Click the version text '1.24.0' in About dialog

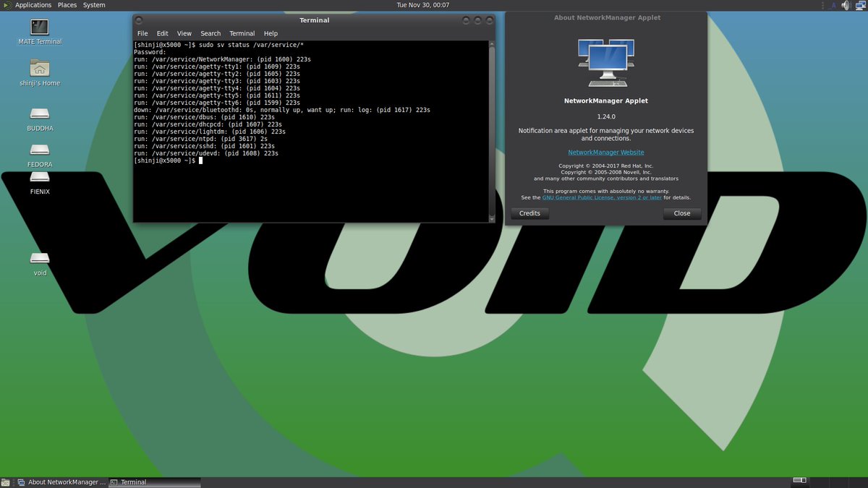pos(606,116)
